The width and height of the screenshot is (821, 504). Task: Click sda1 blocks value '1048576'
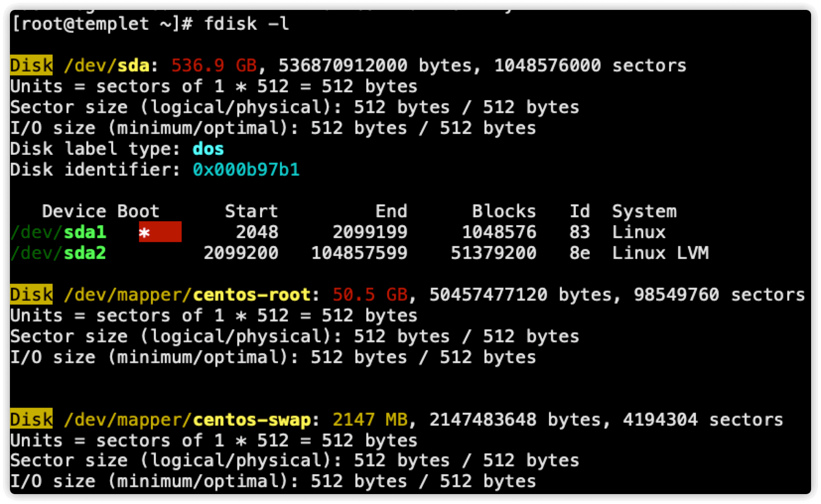point(499,232)
